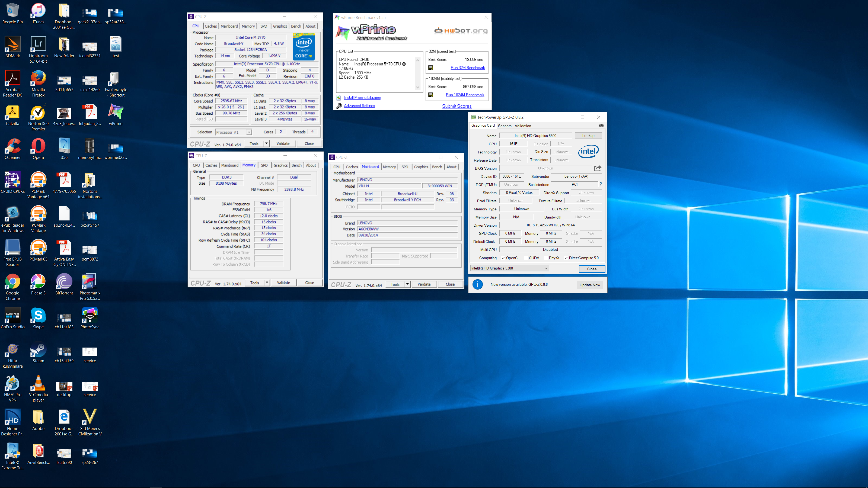Launch Skype from the desktop
This screenshot has width=868, height=488.
tap(39, 319)
